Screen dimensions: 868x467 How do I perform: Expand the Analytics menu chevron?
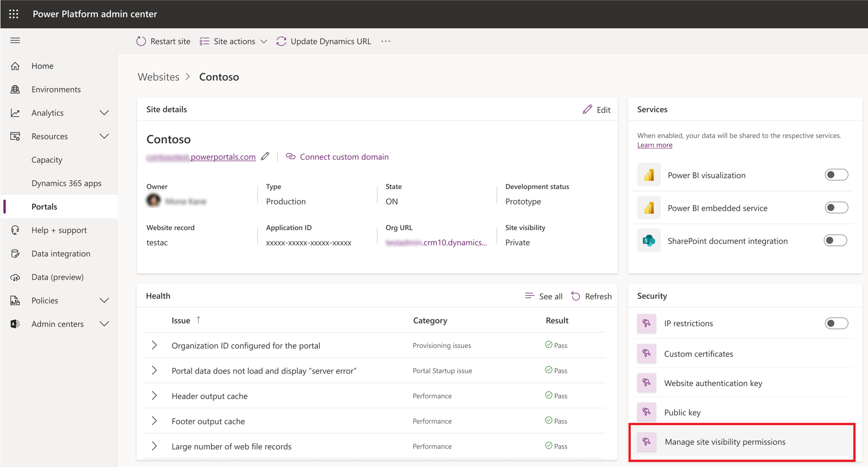pyautogui.click(x=104, y=113)
